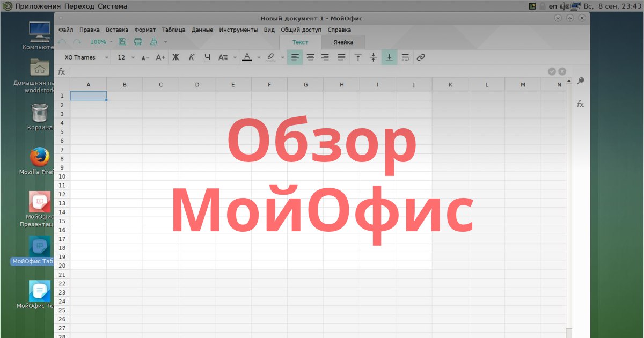Image resolution: width=644 pixels, height=338 pixels.
Task: Print using the printer icon
Action: pos(138,42)
